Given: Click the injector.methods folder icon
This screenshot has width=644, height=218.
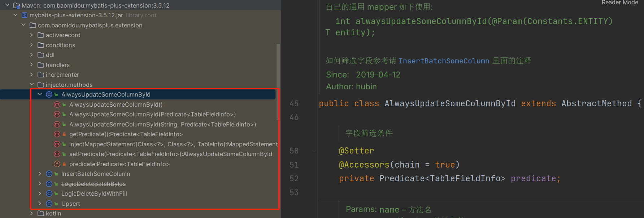Looking at the screenshot, I should (41, 85).
